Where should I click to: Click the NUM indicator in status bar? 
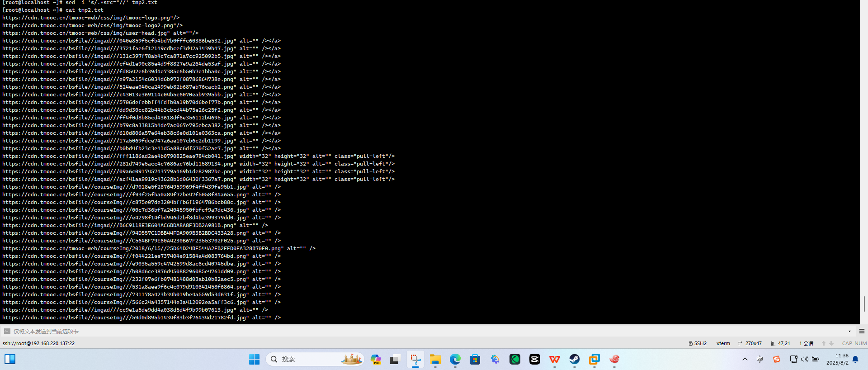coord(861,343)
